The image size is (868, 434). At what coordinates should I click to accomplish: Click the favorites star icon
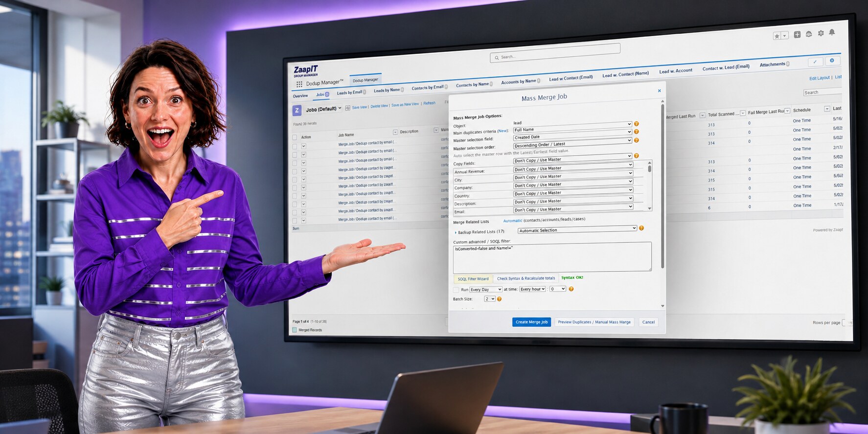coord(777,36)
